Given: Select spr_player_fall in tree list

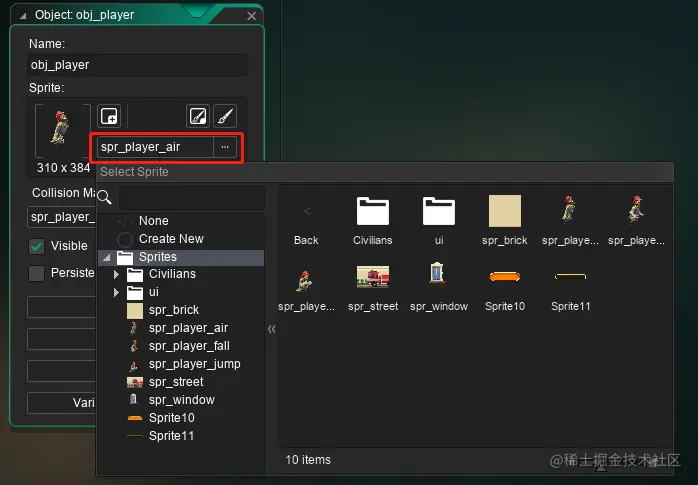Looking at the screenshot, I should pos(181,346).
